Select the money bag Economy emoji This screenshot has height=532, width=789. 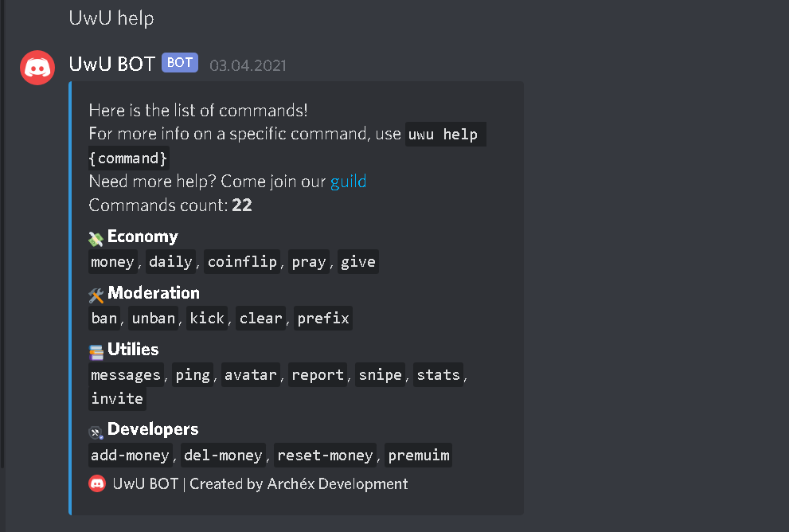(96, 236)
